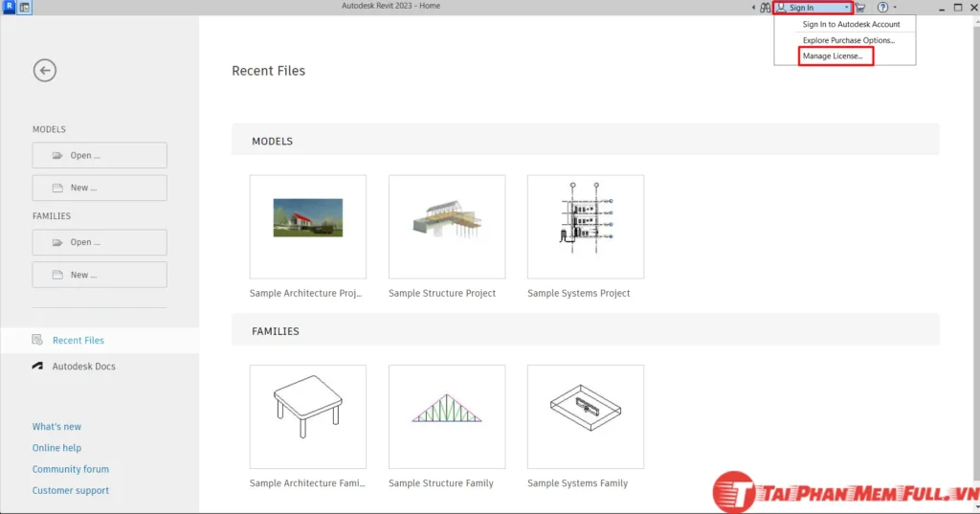Choose Sign In to Autodesk Account

click(x=851, y=24)
